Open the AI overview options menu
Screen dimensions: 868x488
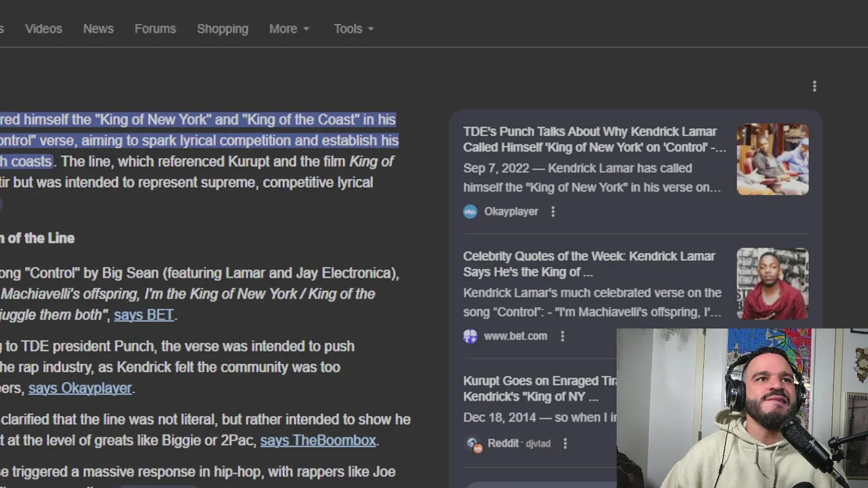pos(814,86)
